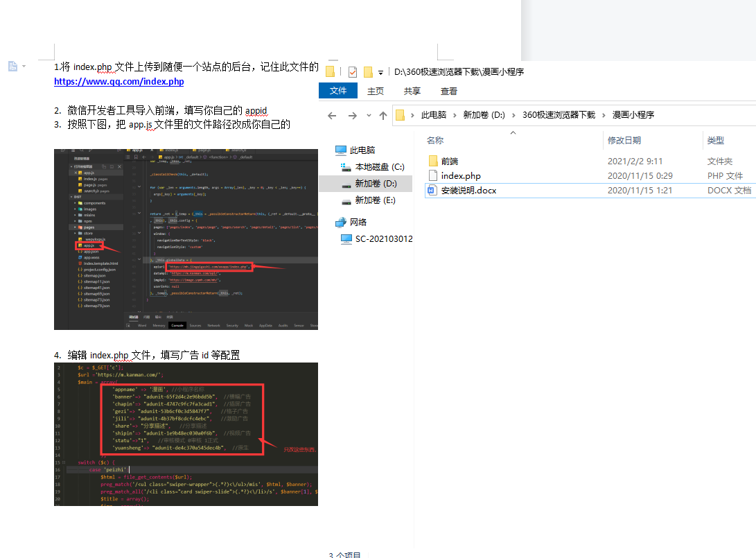Sort files by 名称 column header
The image size is (756, 558).
point(435,140)
